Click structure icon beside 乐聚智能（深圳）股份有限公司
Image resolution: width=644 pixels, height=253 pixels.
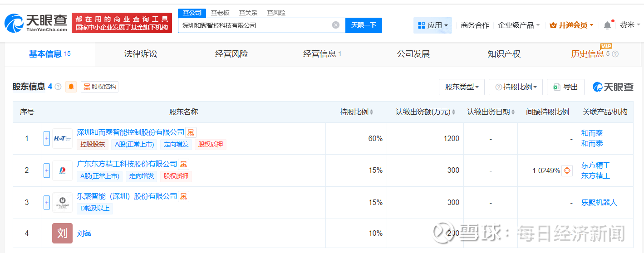[183, 196]
